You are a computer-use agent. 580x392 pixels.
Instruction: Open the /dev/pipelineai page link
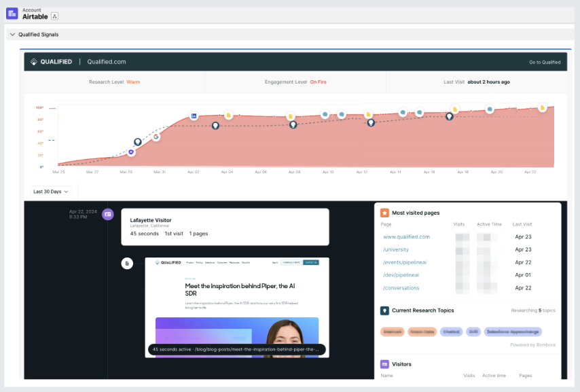pyautogui.click(x=401, y=275)
